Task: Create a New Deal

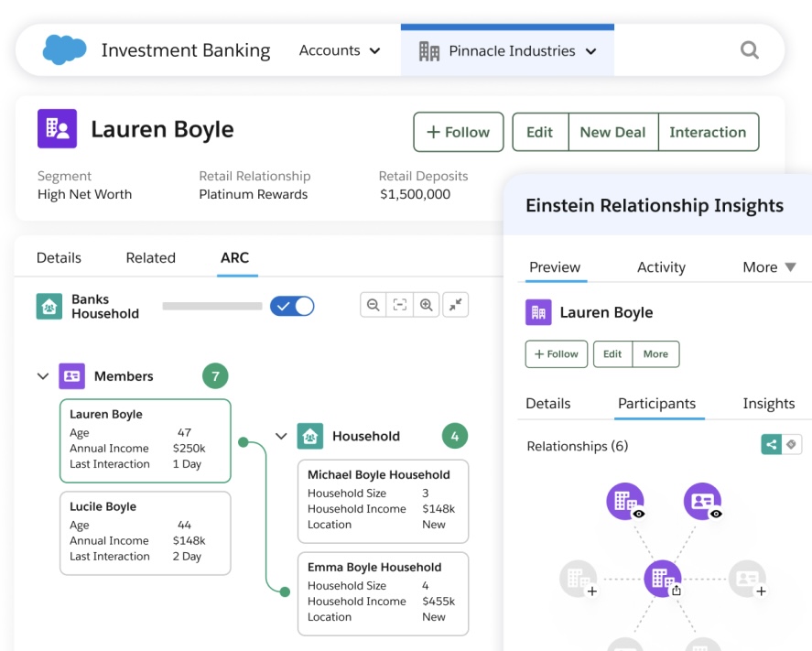Action: 613,132
